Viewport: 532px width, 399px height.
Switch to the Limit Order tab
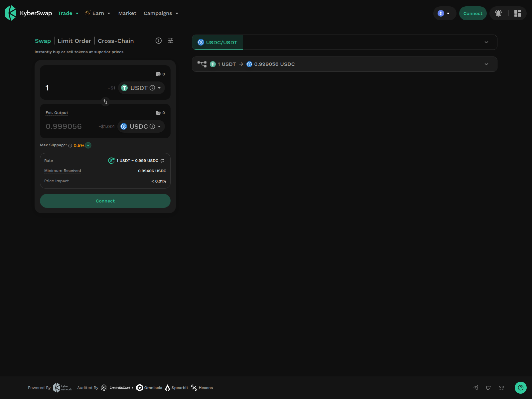point(74,41)
